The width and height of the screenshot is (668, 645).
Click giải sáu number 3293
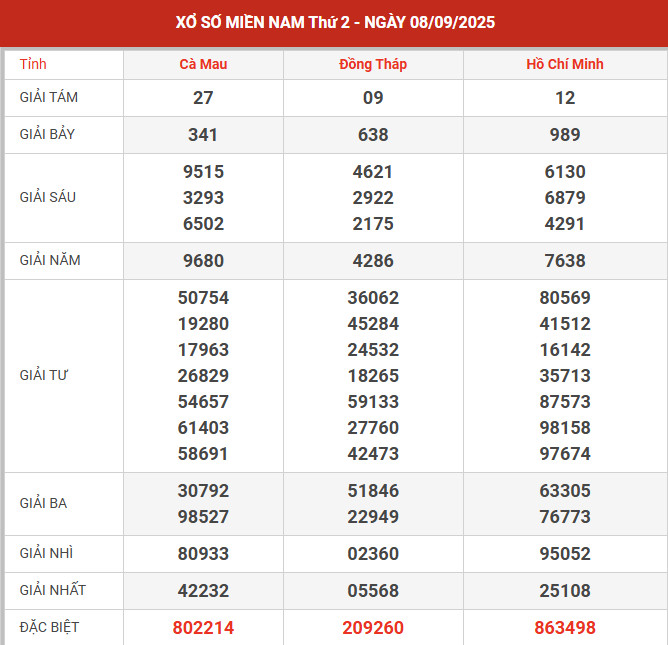point(203,198)
